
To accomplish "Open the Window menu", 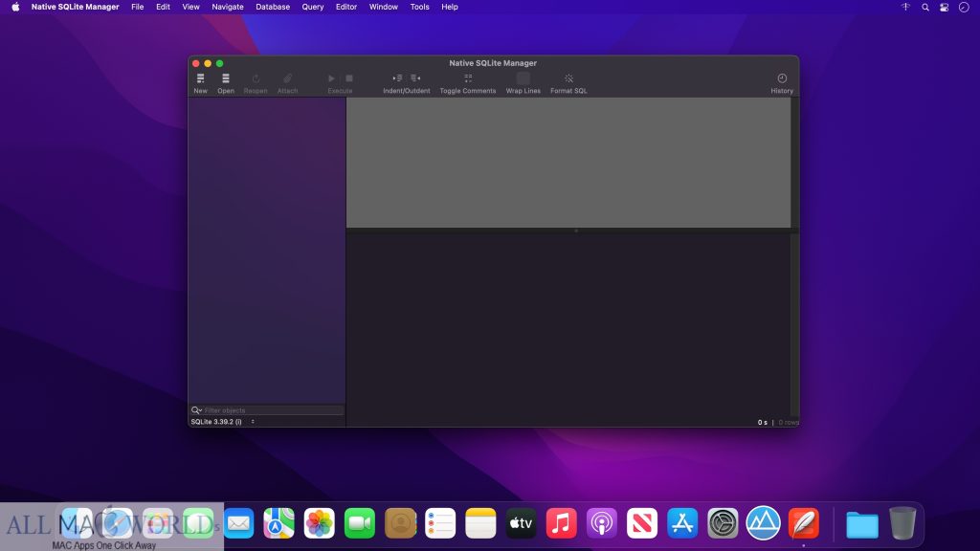I will 383,7.
